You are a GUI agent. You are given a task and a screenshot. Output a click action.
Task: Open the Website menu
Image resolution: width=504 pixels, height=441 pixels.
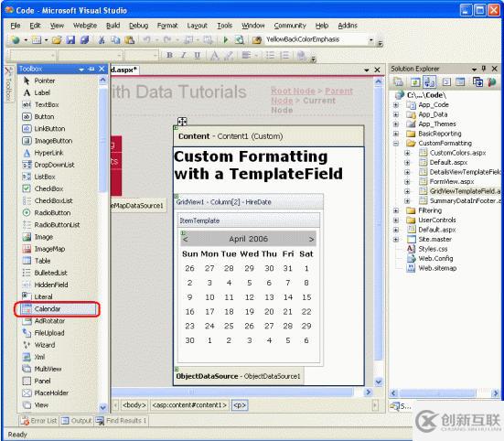click(85, 26)
